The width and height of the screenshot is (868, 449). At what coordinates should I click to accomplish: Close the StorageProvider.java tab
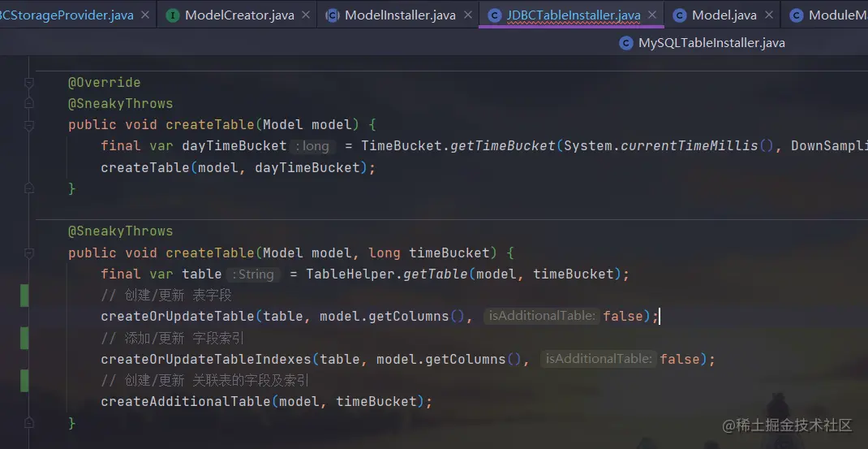coord(145,15)
